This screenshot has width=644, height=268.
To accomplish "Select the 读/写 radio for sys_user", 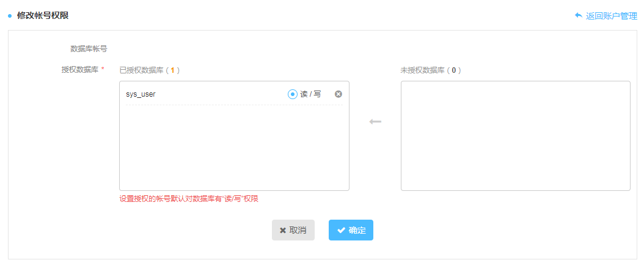I will click(293, 94).
